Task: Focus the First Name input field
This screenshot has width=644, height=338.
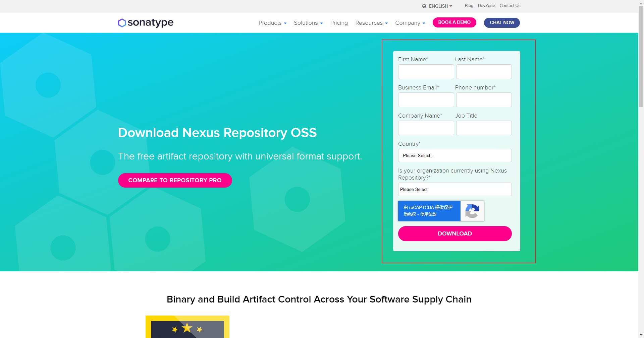Action: [x=426, y=72]
